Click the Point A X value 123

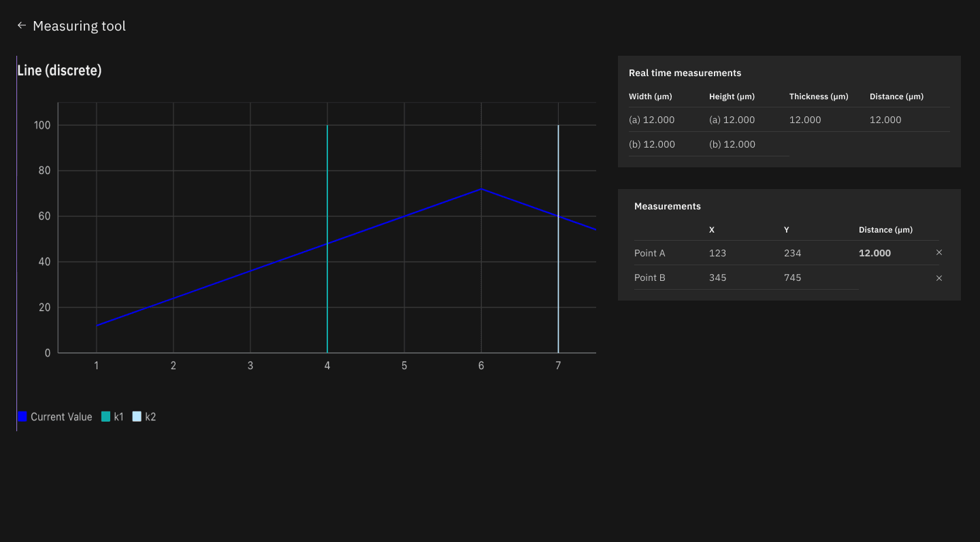point(717,253)
